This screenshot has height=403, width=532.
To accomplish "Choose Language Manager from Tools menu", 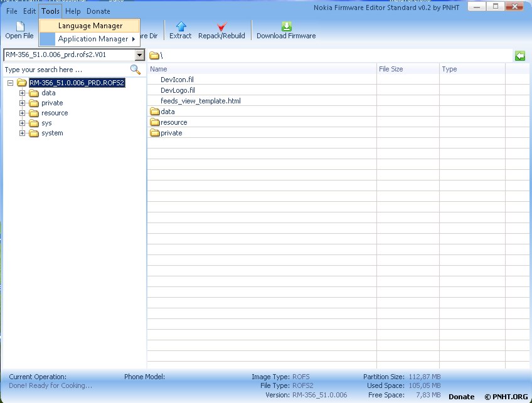I will [90, 26].
